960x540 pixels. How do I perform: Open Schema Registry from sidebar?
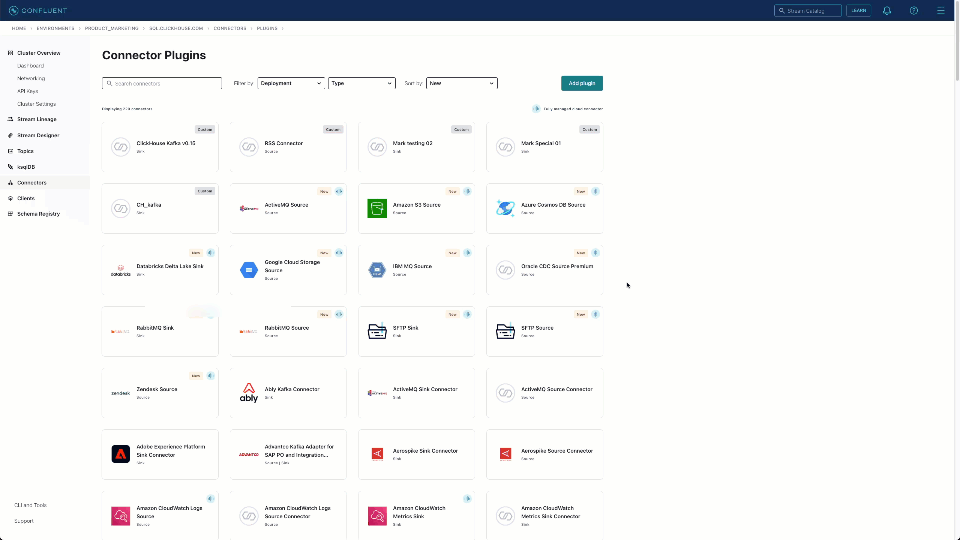pyautogui.click(x=38, y=214)
